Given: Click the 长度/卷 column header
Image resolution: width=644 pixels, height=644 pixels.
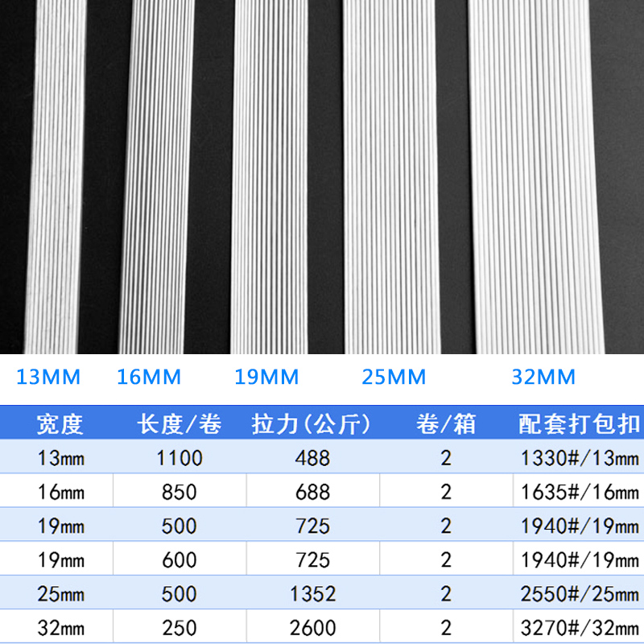Looking at the screenshot, I should pyautogui.click(x=179, y=424).
